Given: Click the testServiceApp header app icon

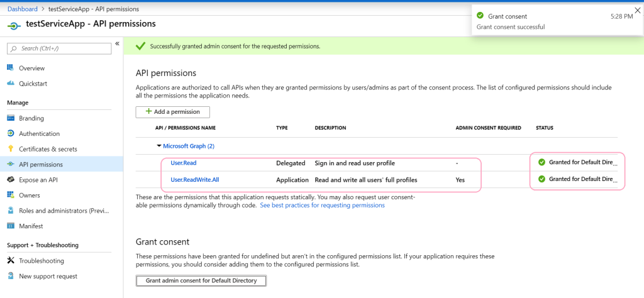Looking at the screenshot, I should pyautogui.click(x=14, y=26).
